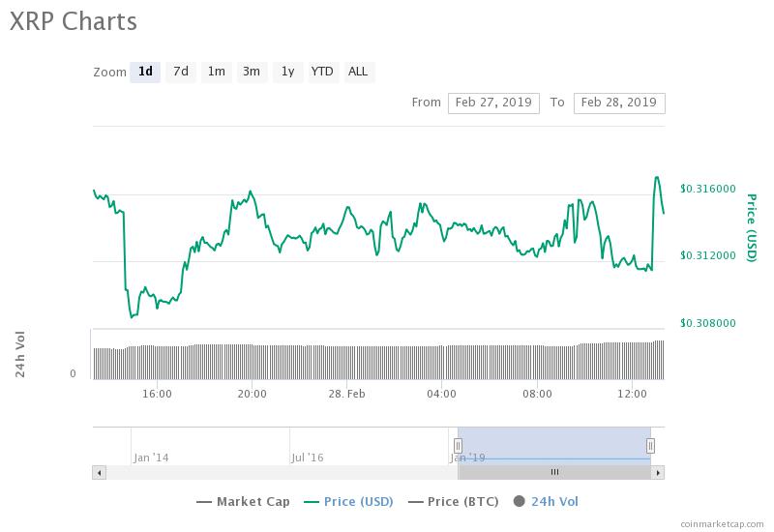Screen dimensions: 774x532
Task: Click the 16:00 time axis label
Action: click(157, 394)
